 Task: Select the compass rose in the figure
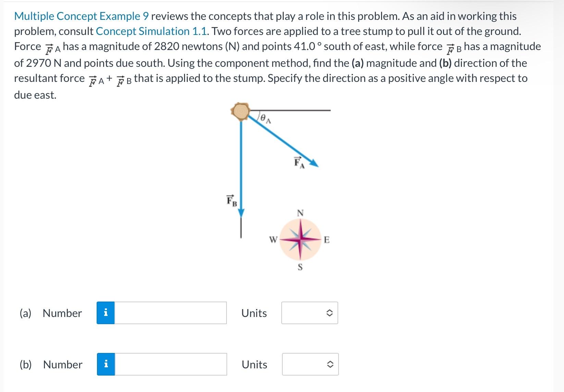300,240
